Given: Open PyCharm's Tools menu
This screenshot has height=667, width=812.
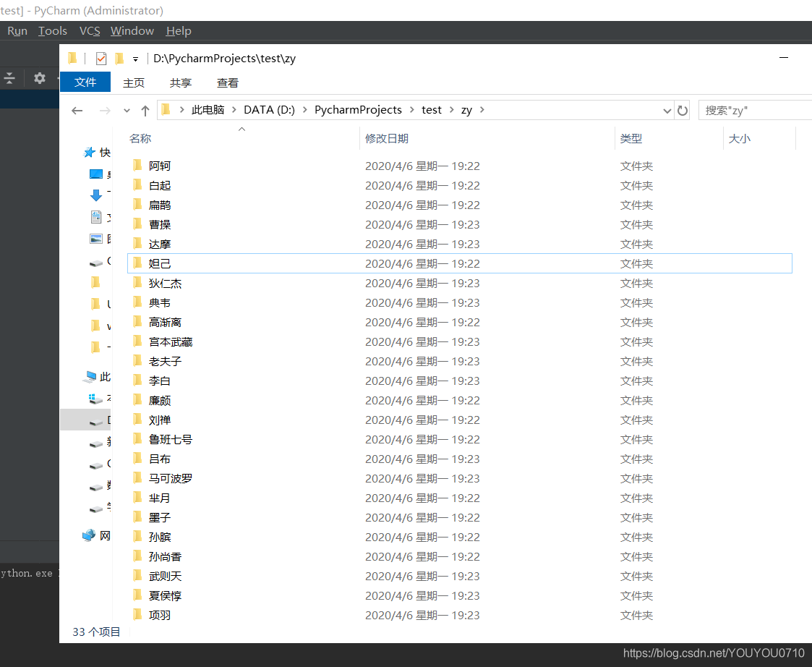Looking at the screenshot, I should [52, 30].
